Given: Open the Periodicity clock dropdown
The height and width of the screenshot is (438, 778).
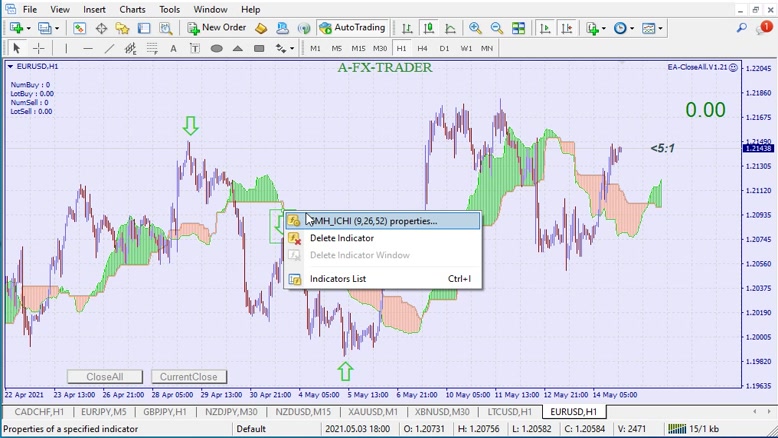Looking at the screenshot, I should 624,28.
